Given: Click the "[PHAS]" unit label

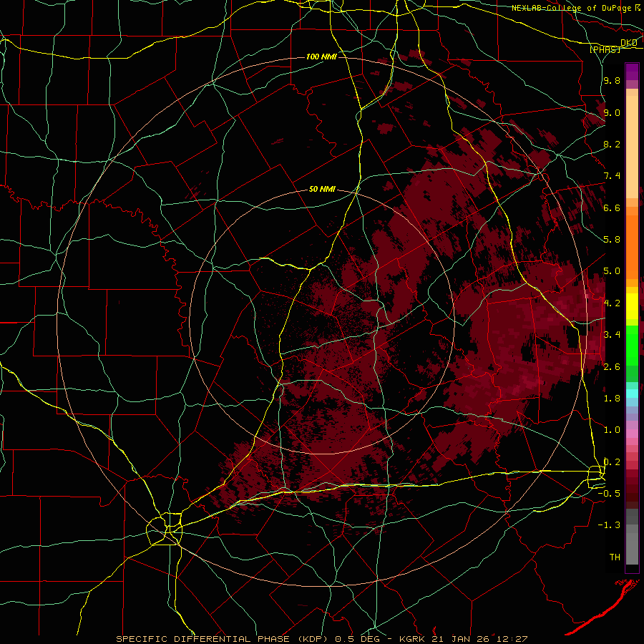Looking at the screenshot, I should pyautogui.click(x=605, y=49).
